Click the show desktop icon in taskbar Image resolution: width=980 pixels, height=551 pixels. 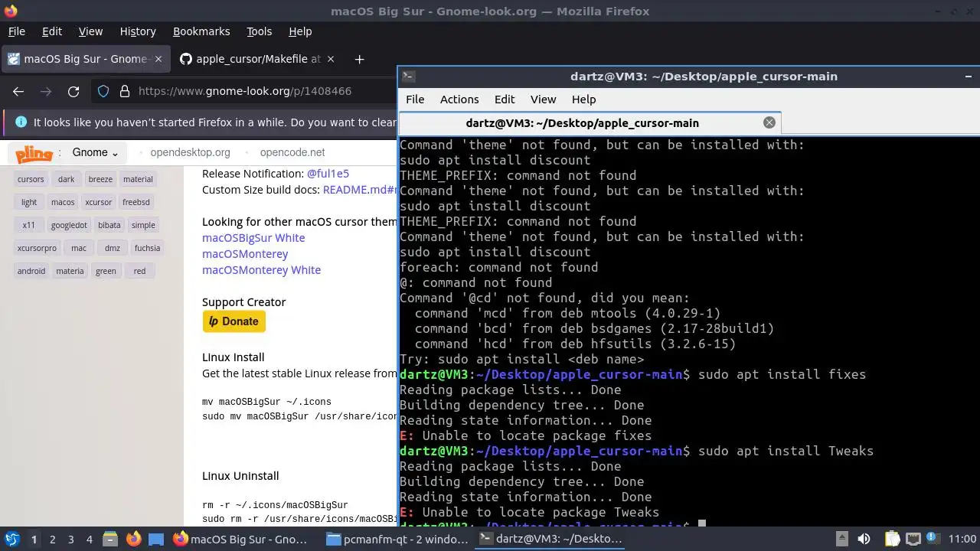point(156,539)
